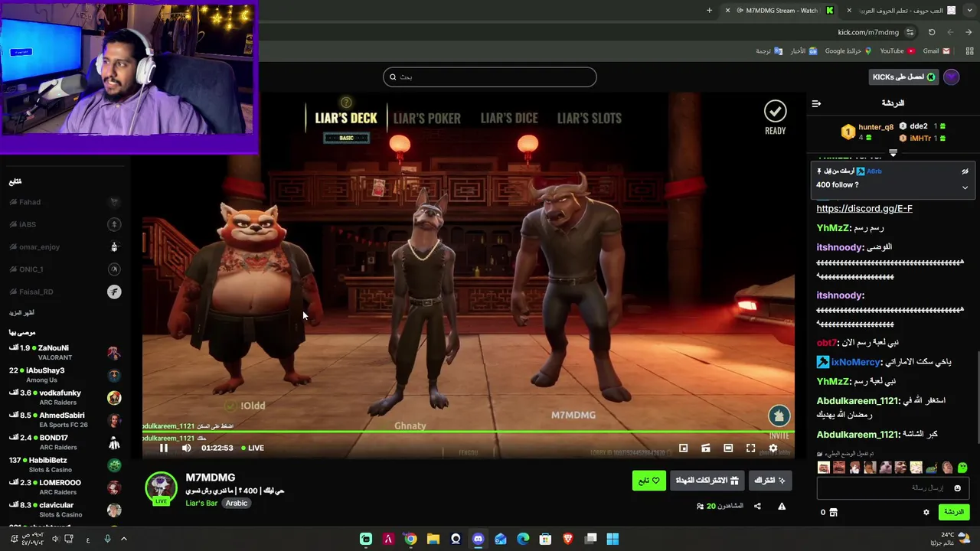
Task: Click the Kick search field
Action: (490, 77)
